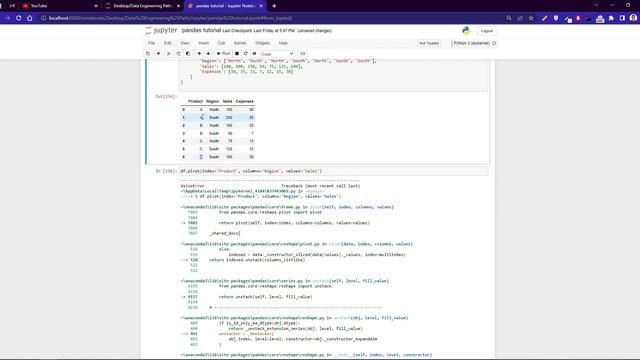Click the Python logo icon
Image resolution: width=640 pixels, height=360 pixels.
click(x=466, y=31)
